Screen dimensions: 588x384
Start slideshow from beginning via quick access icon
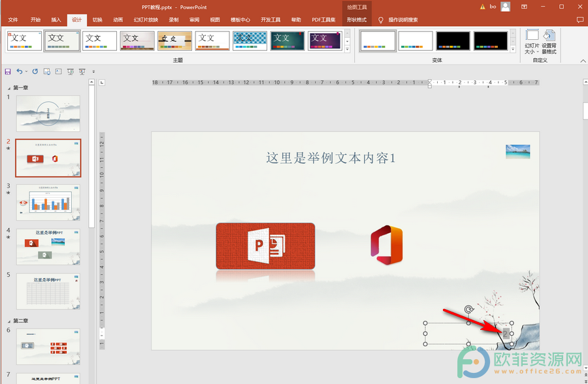[71, 71]
